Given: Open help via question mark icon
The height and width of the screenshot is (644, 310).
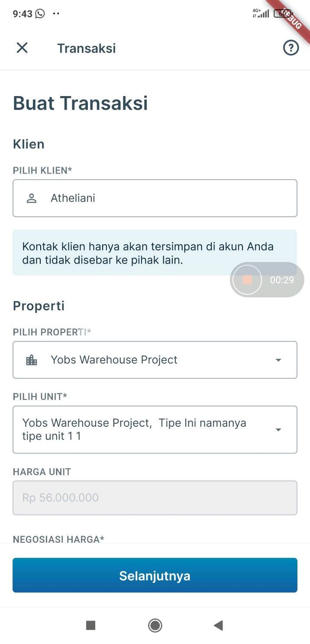Looking at the screenshot, I should click(291, 48).
